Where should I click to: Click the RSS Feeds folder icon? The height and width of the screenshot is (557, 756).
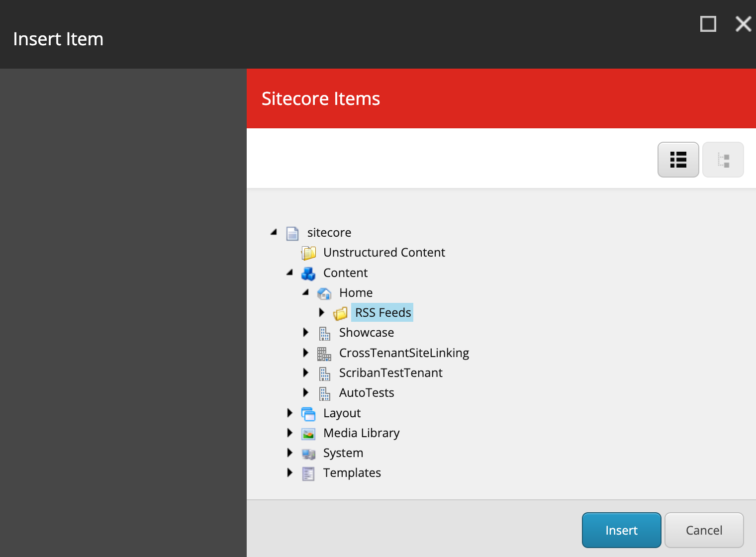click(x=341, y=312)
